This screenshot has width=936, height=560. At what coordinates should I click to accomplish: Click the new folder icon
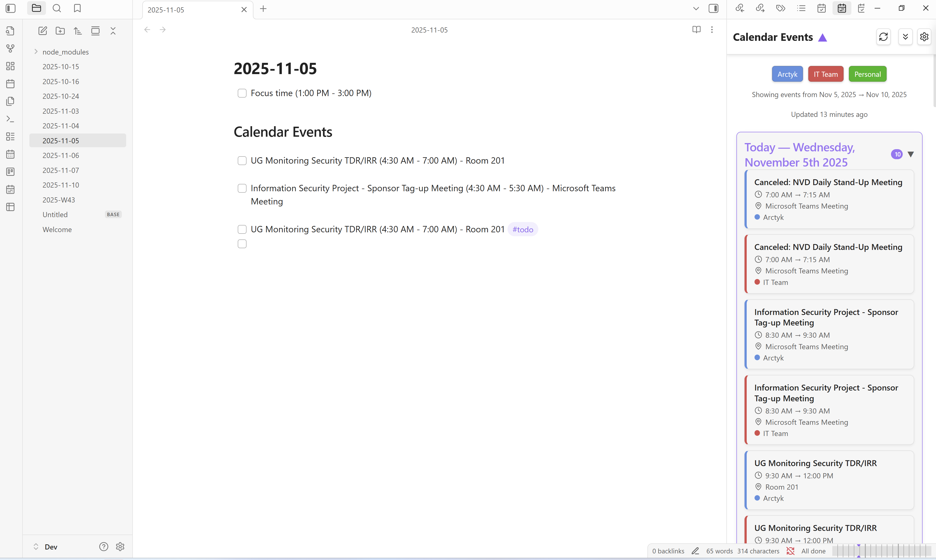tap(60, 31)
